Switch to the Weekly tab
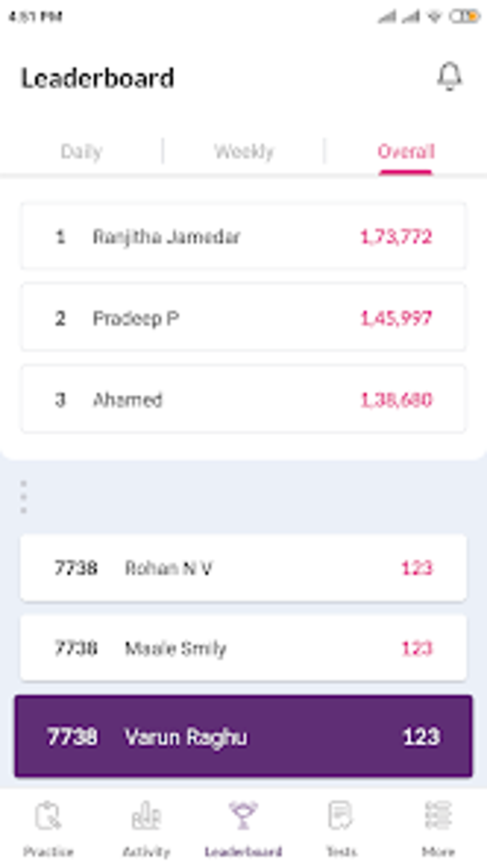 click(x=243, y=152)
